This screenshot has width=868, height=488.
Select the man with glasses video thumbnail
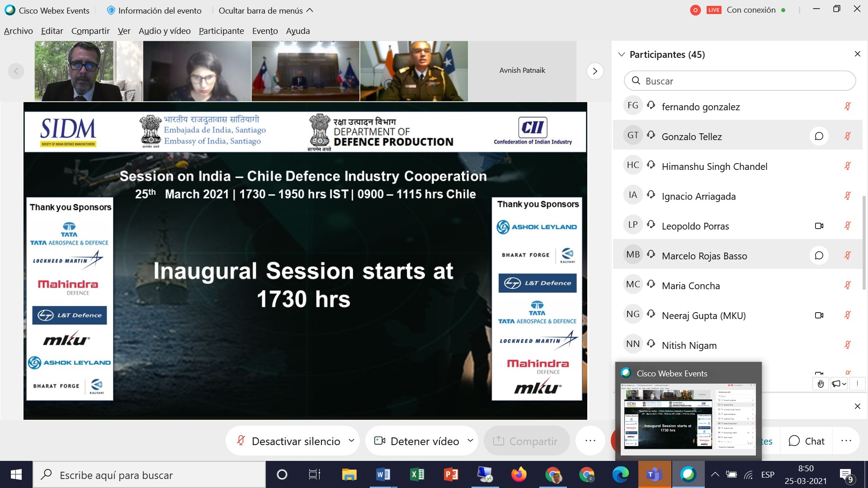point(89,71)
